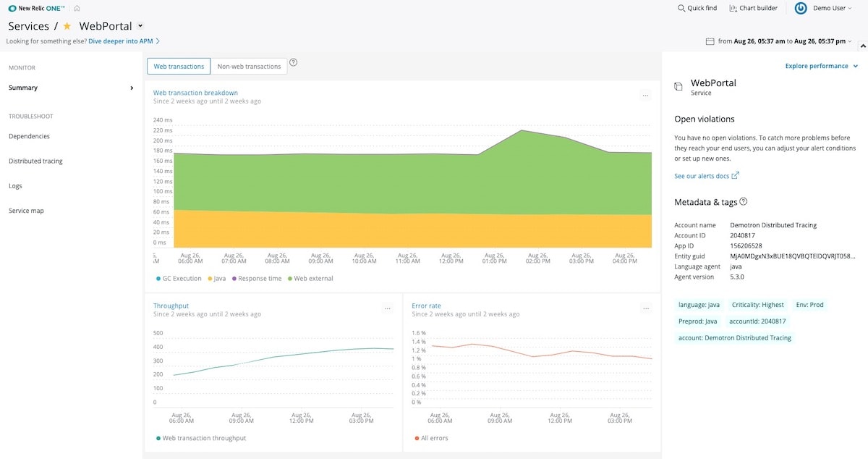This screenshot has width=868, height=459.
Task: Click Dive deeper into APM link
Action: 121,41
